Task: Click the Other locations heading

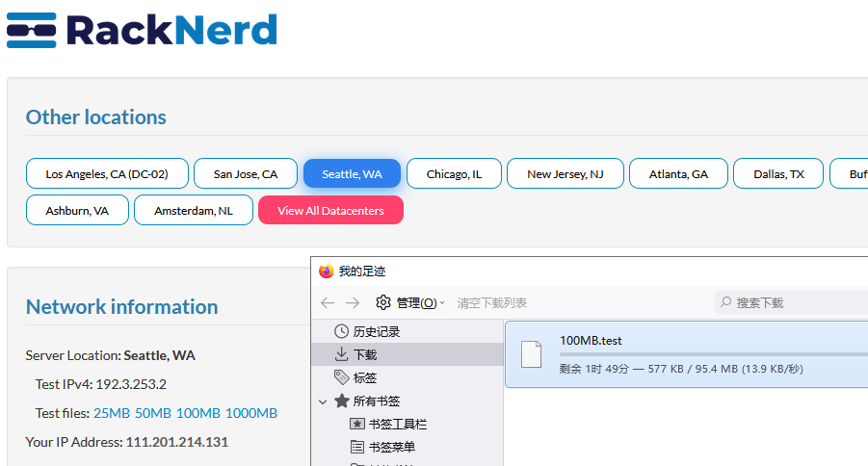Action: 95,116
